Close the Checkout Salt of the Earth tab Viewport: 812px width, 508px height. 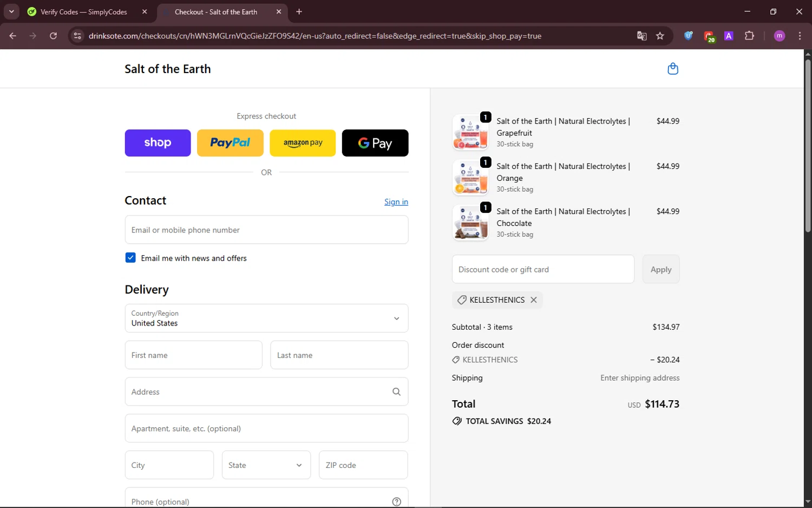pyautogui.click(x=279, y=11)
